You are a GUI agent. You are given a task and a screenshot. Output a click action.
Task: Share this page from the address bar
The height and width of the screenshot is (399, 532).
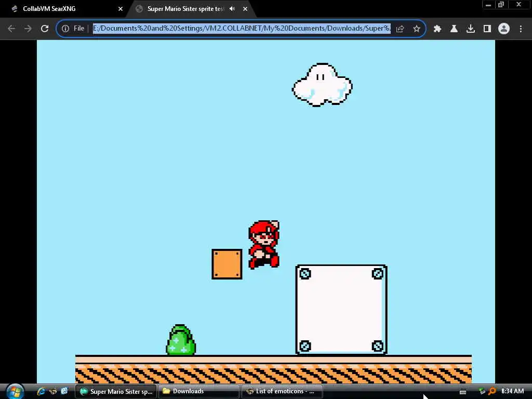coord(400,29)
